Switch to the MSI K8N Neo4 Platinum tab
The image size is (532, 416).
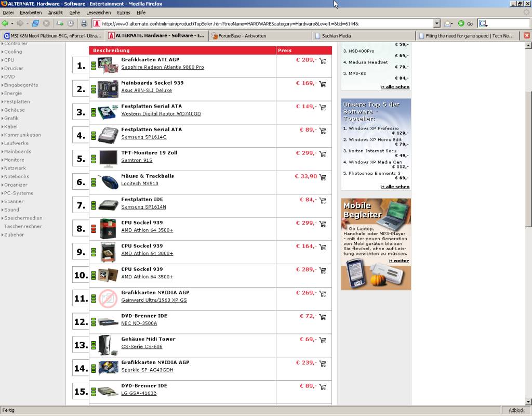(x=52, y=36)
